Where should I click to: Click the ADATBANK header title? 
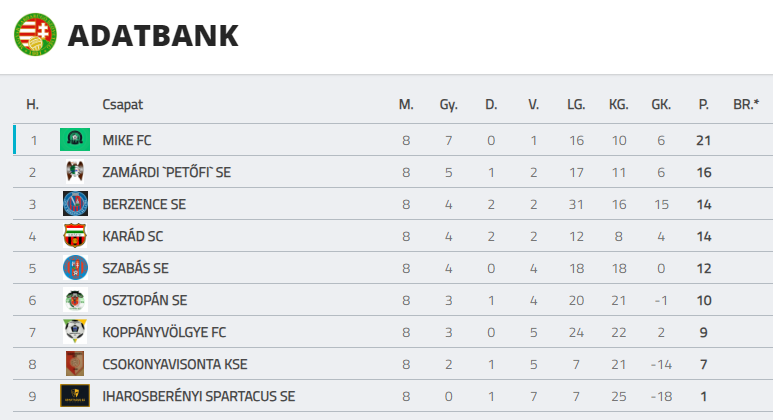coord(153,35)
